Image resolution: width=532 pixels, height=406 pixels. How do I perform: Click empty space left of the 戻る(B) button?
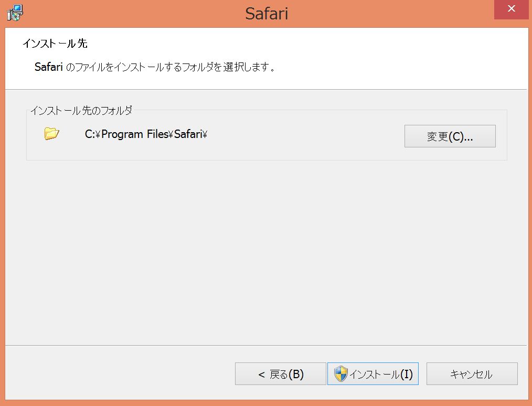point(121,373)
